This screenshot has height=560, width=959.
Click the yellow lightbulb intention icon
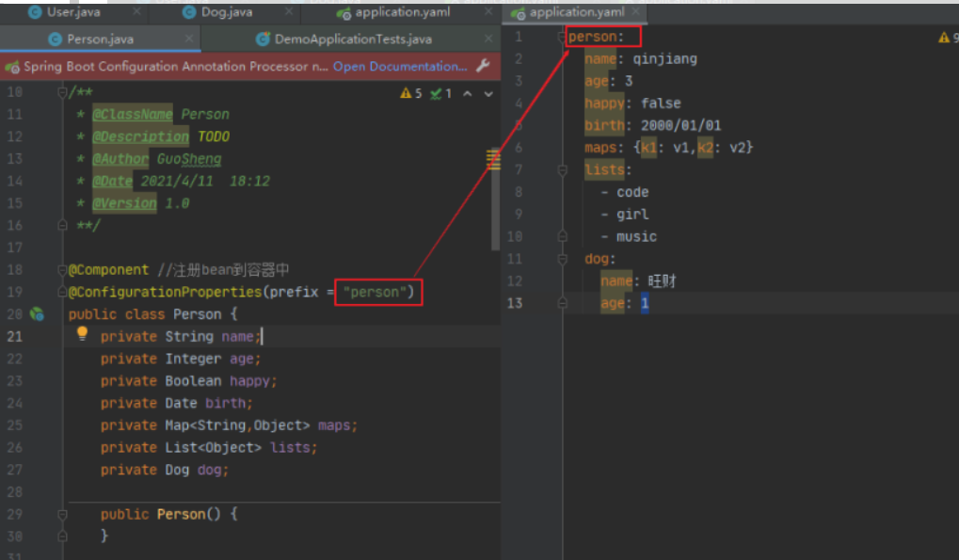82,333
